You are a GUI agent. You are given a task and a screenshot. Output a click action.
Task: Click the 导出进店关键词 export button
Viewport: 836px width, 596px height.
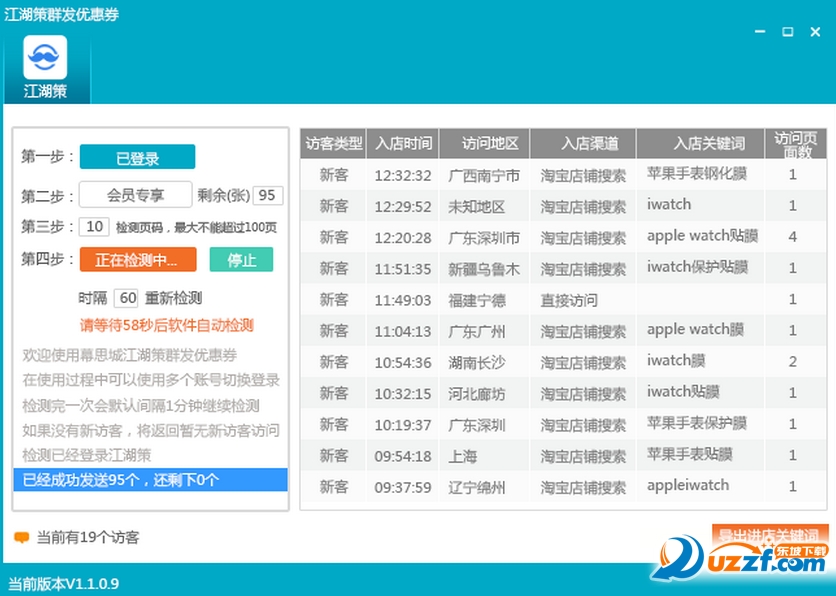pyautogui.click(x=769, y=535)
